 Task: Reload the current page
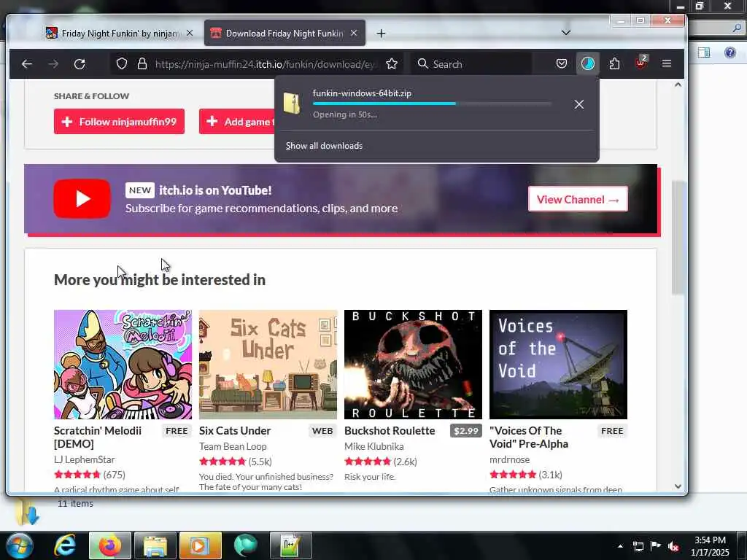[x=80, y=64]
